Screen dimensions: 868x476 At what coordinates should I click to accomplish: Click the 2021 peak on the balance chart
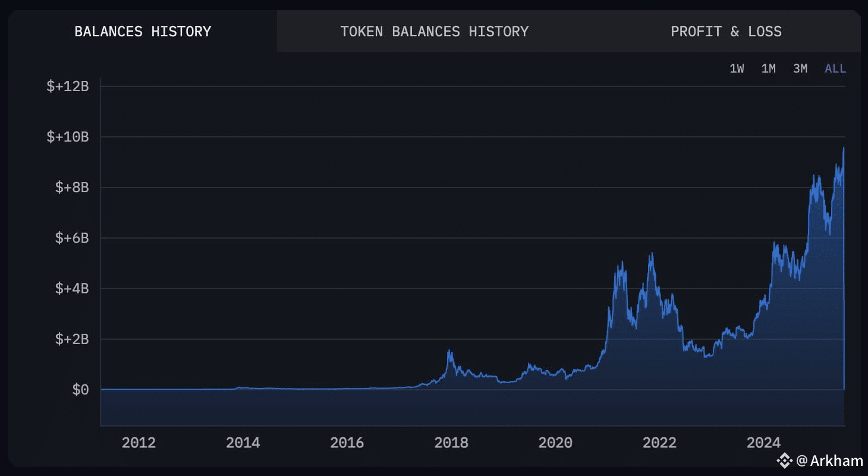652,253
